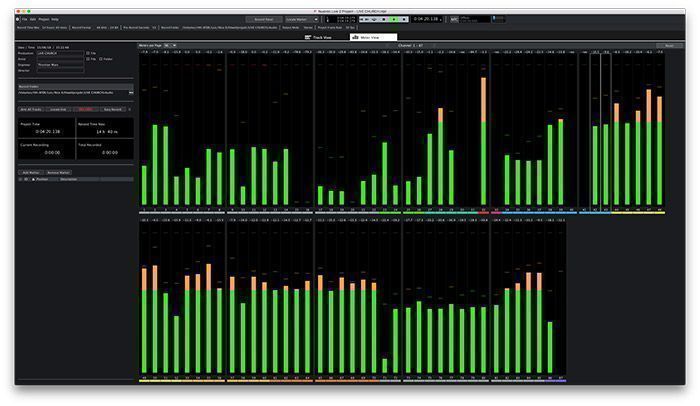Screen dimensions: 700x406
Task: Open the Project menu
Action: 44,20
